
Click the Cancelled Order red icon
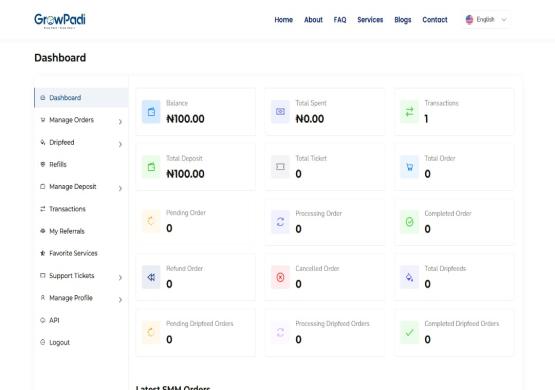(x=280, y=277)
